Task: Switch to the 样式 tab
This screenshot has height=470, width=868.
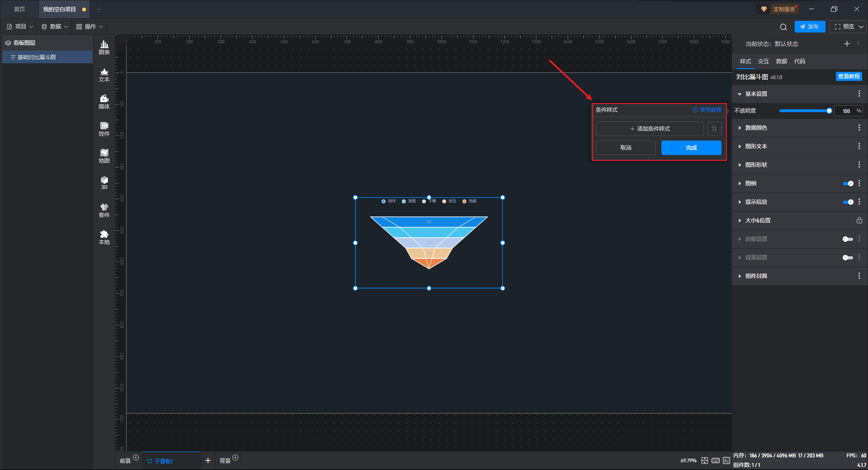Action: 745,61
